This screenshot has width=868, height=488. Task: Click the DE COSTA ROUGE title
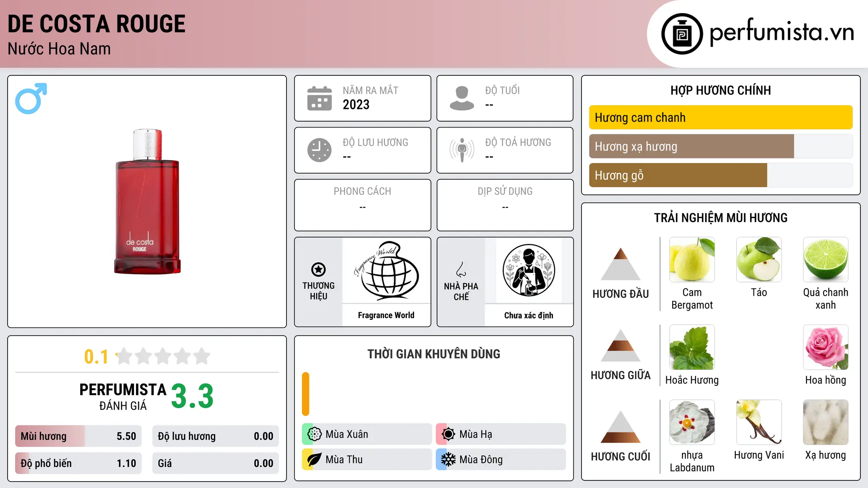click(x=97, y=24)
